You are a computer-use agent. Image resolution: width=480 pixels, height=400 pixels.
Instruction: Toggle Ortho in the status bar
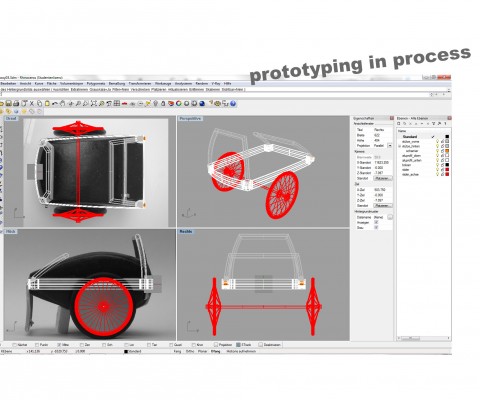(190, 351)
